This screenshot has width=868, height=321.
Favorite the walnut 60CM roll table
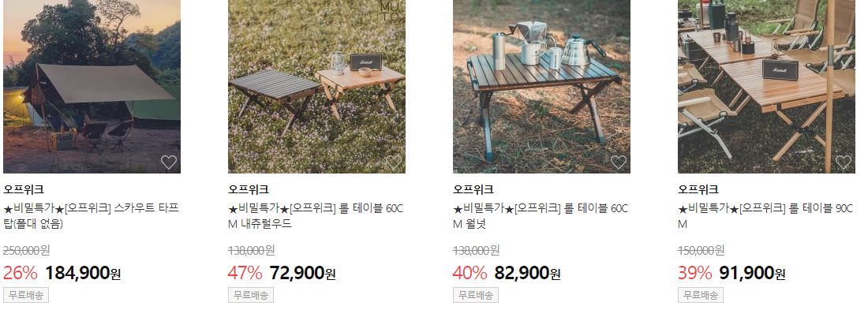click(619, 162)
